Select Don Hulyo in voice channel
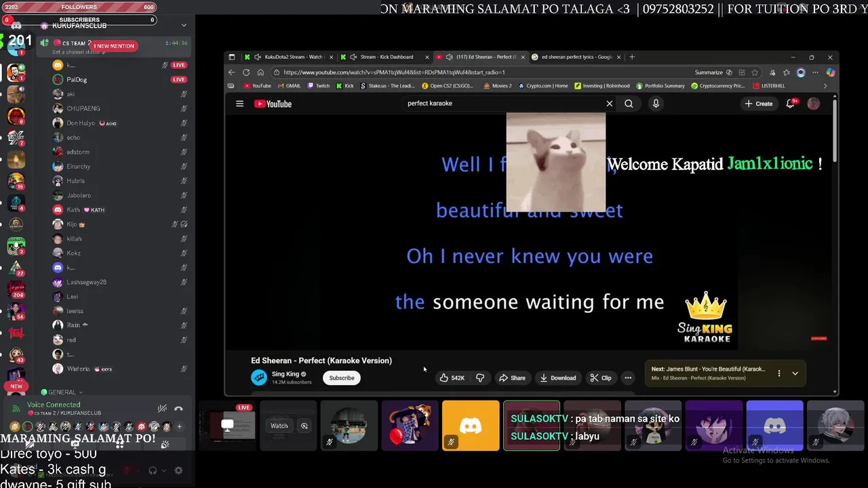Image resolution: width=868 pixels, height=488 pixels. coord(81,123)
